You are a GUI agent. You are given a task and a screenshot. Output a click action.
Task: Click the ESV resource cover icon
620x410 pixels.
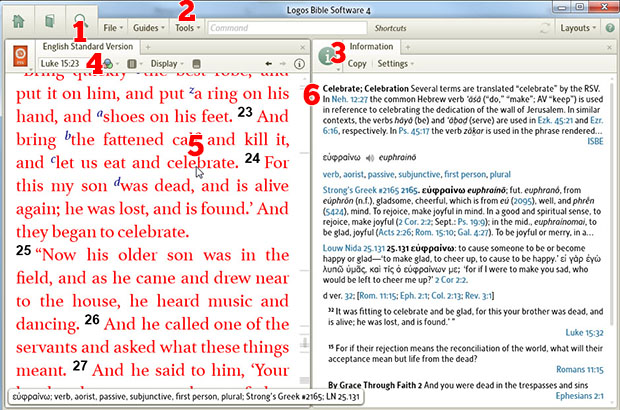click(20, 56)
